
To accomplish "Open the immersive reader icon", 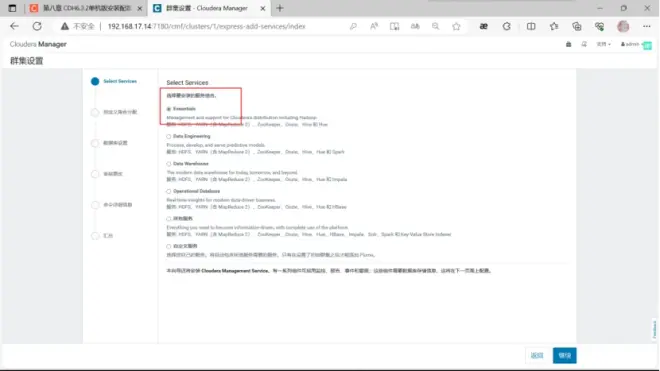I will click(394, 26).
